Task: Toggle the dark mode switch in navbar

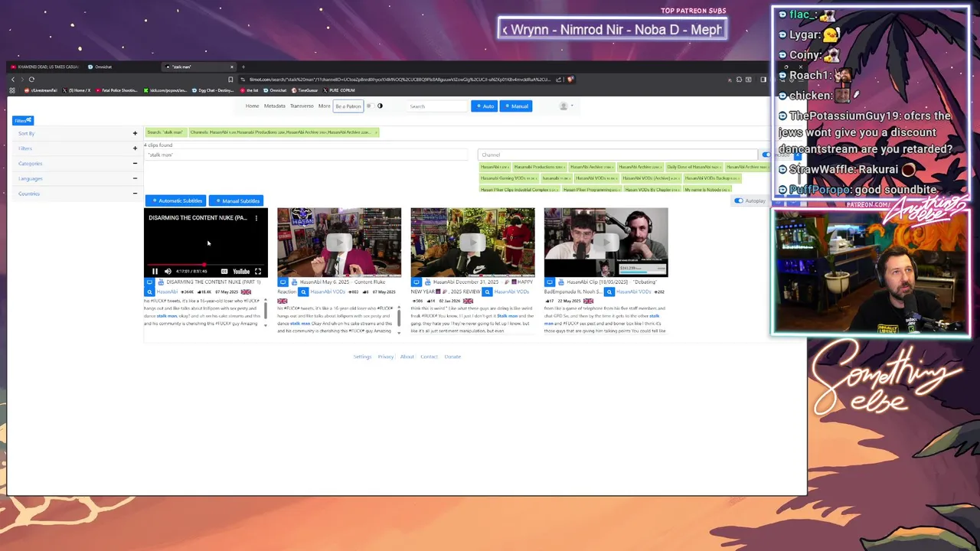Action: pyautogui.click(x=370, y=106)
